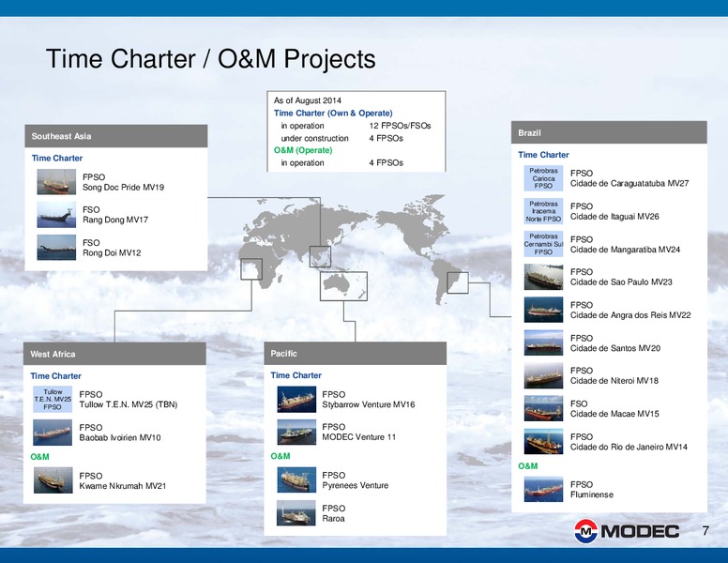Click the Raroa ship thumbnail

296,513
